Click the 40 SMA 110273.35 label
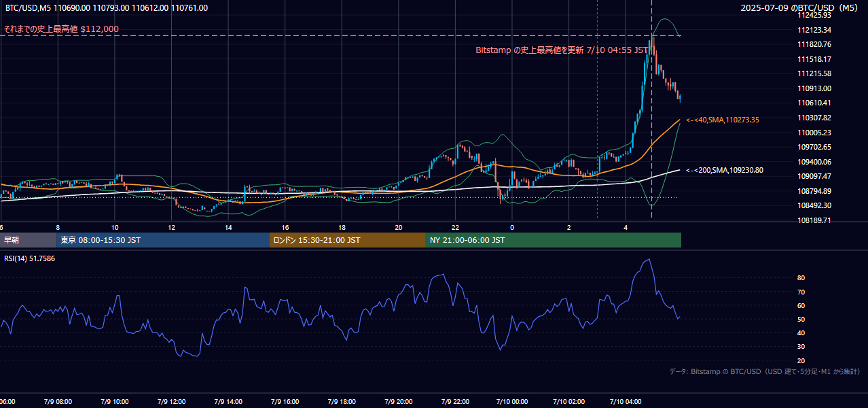 pyautogui.click(x=723, y=120)
